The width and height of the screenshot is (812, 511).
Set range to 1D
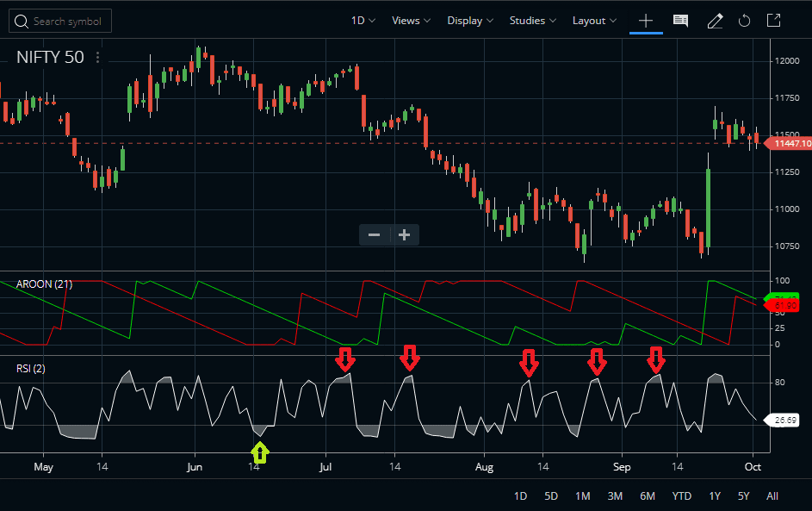pos(520,496)
